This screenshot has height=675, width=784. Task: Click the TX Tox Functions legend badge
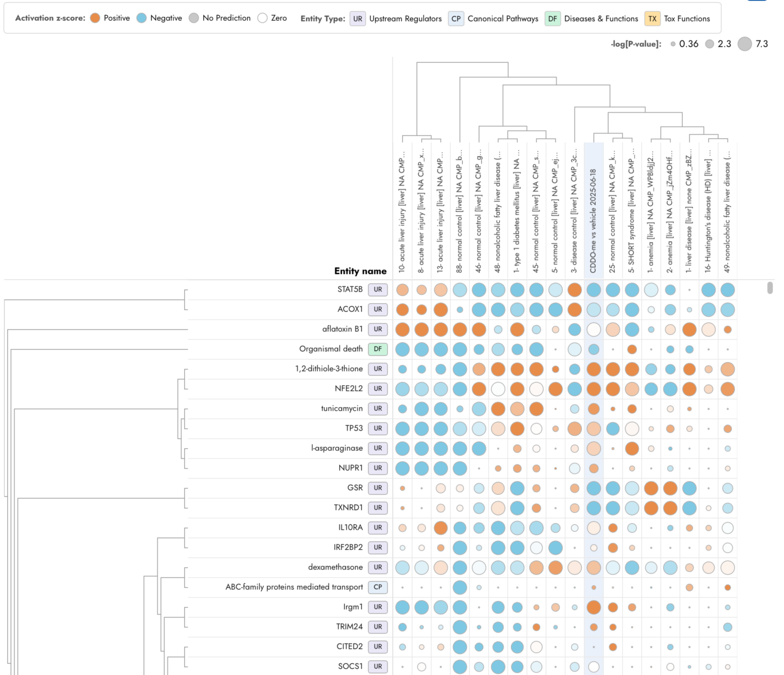[x=652, y=19]
